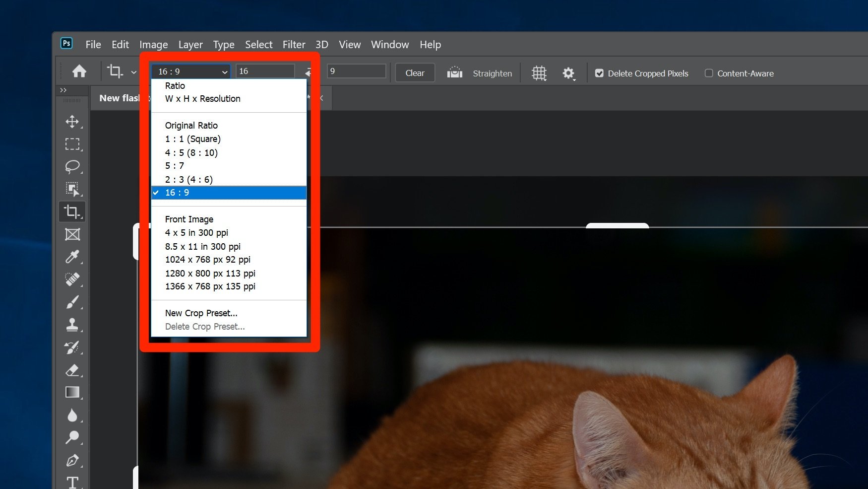Viewport: 868px width, 489px height.
Task: Open the Layer menu
Action: click(x=190, y=45)
